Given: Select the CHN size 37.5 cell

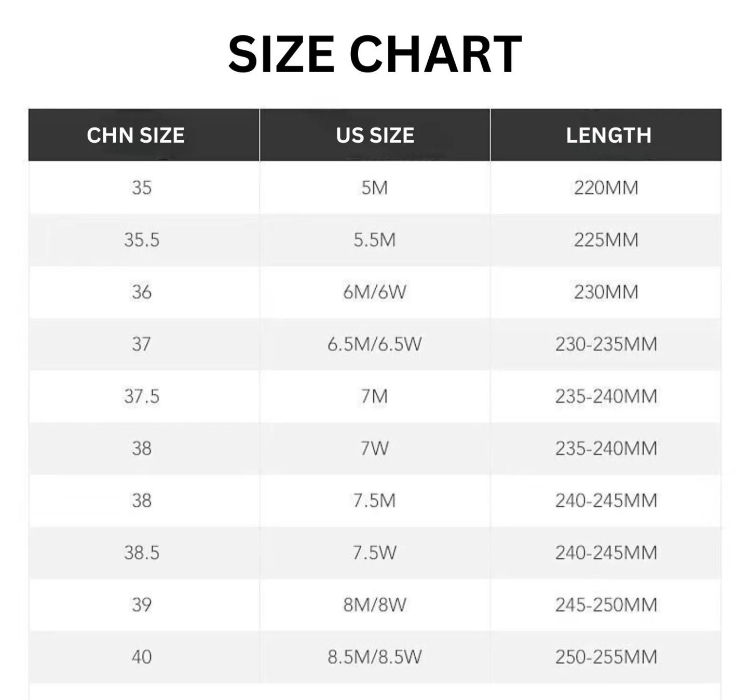Looking at the screenshot, I should point(142,396).
